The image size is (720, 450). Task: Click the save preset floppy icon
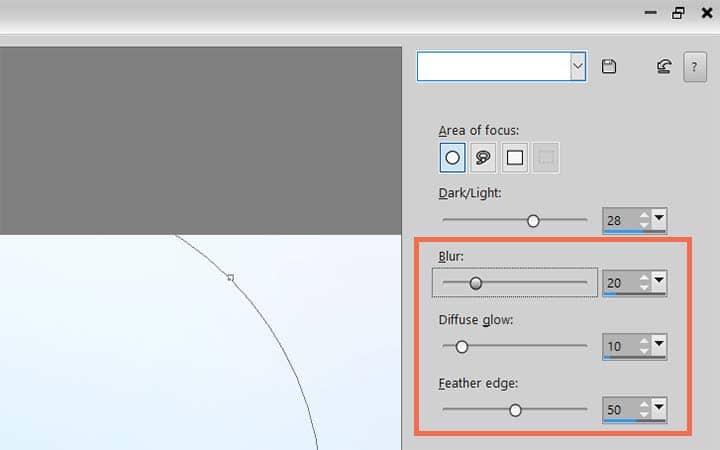click(609, 67)
